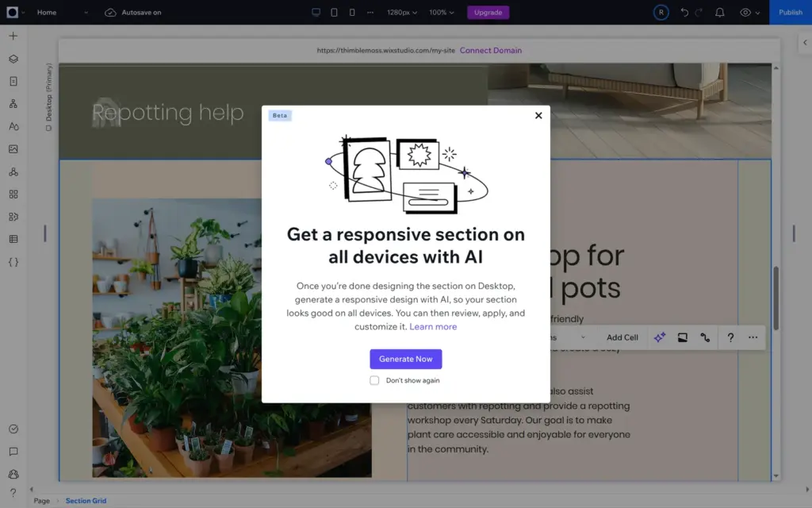The width and height of the screenshot is (812, 508).
Task: Open the site checker checkmark icon
Action: (x=13, y=429)
